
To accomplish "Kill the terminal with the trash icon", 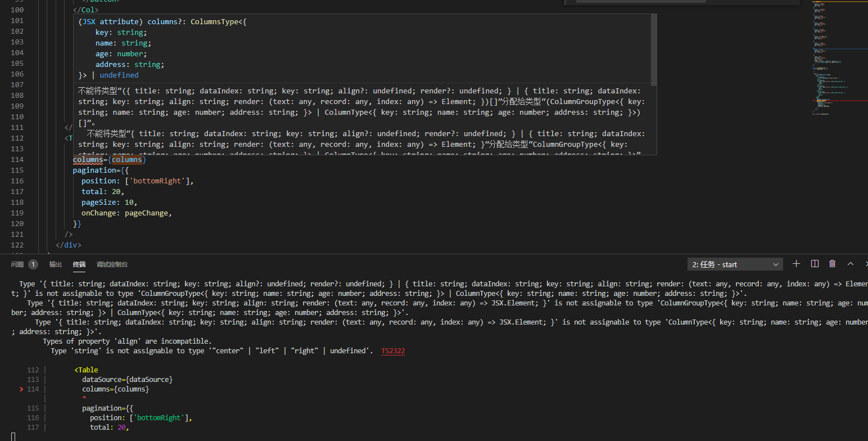I will point(833,264).
